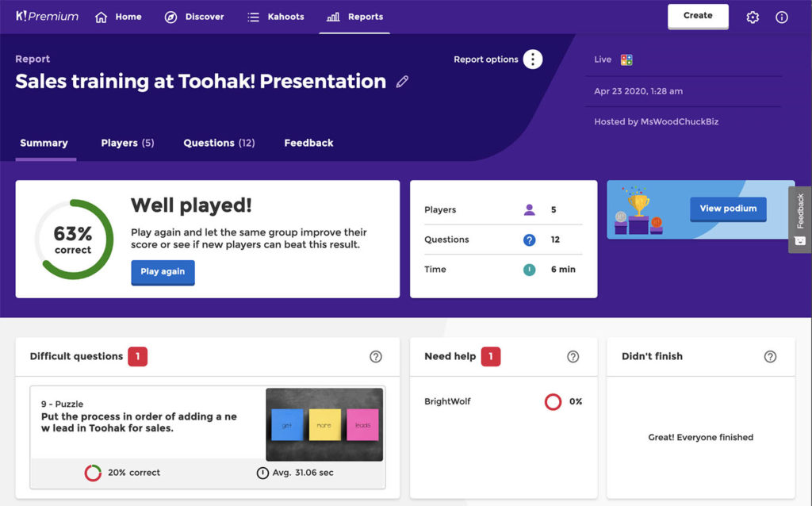Open the help icon on Didn't finish panel
Screen dimensions: 812x506
[770, 357]
